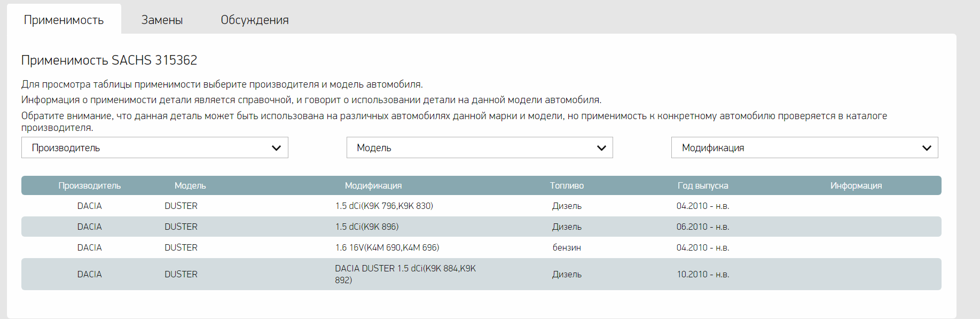Click the Модель column header in table

click(x=190, y=185)
